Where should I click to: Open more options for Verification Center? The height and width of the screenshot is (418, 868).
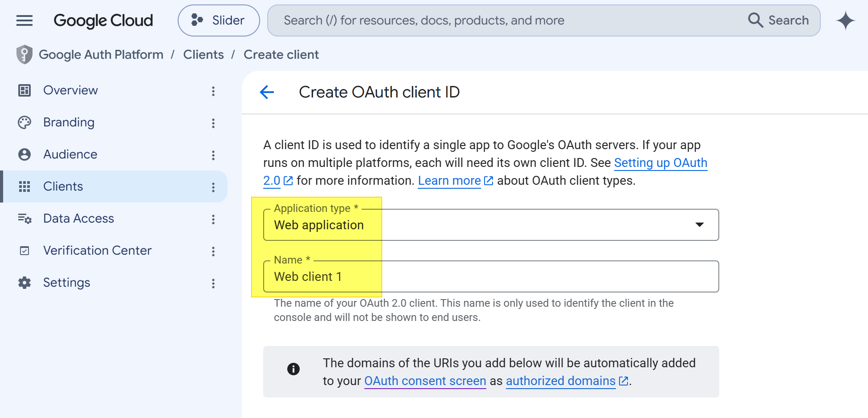point(213,252)
